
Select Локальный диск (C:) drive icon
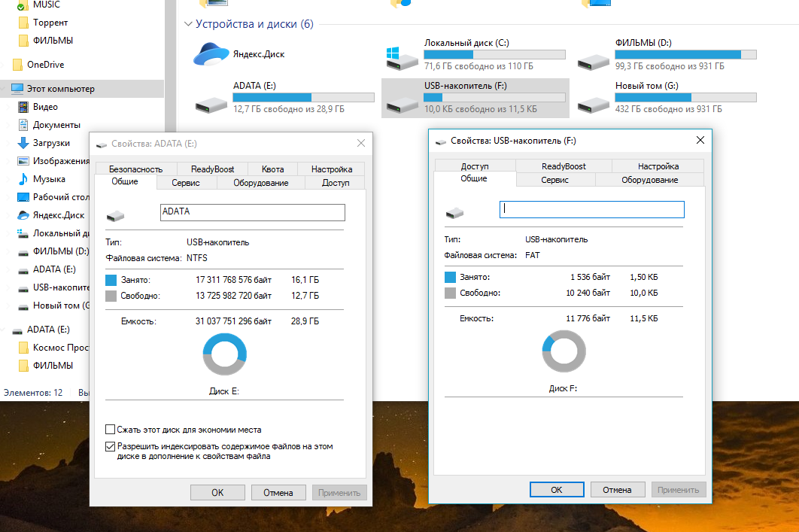(x=400, y=57)
